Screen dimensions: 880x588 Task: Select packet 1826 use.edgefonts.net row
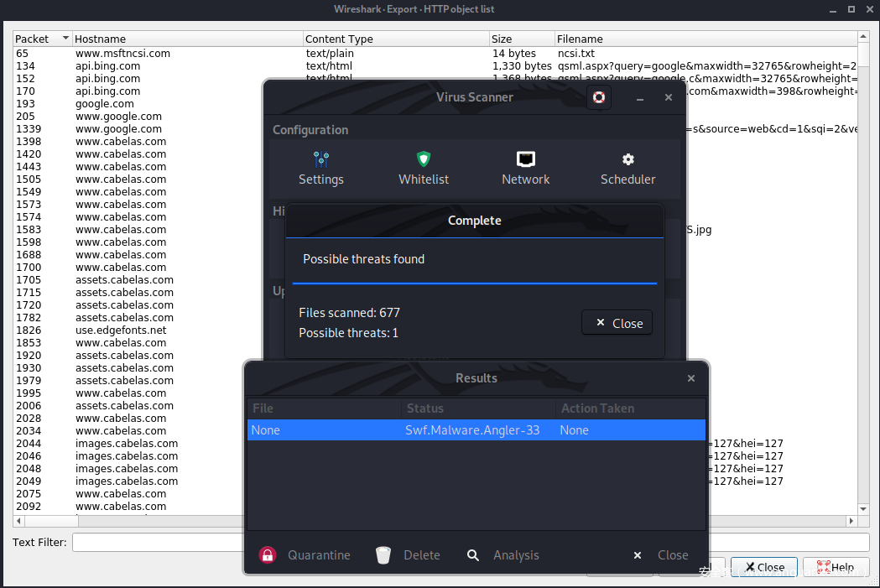tap(121, 330)
